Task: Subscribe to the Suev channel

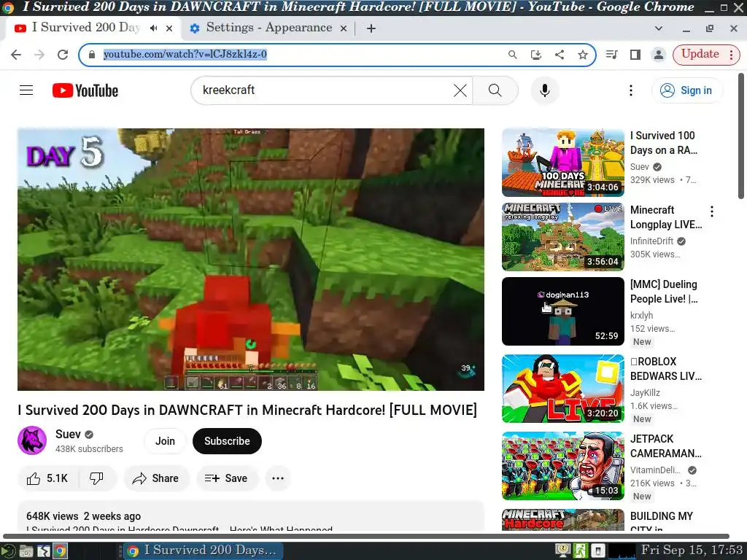Action: pyautogui.click(x=227, y=441)
